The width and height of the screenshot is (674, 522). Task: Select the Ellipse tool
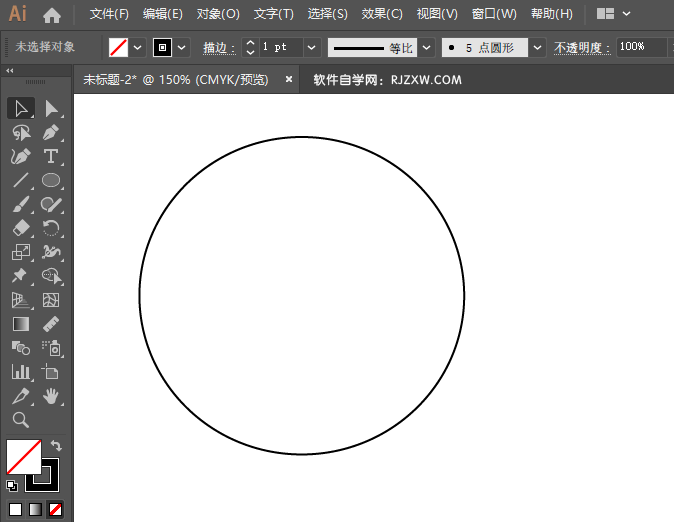pyautogui.click(x=51, y=180)
